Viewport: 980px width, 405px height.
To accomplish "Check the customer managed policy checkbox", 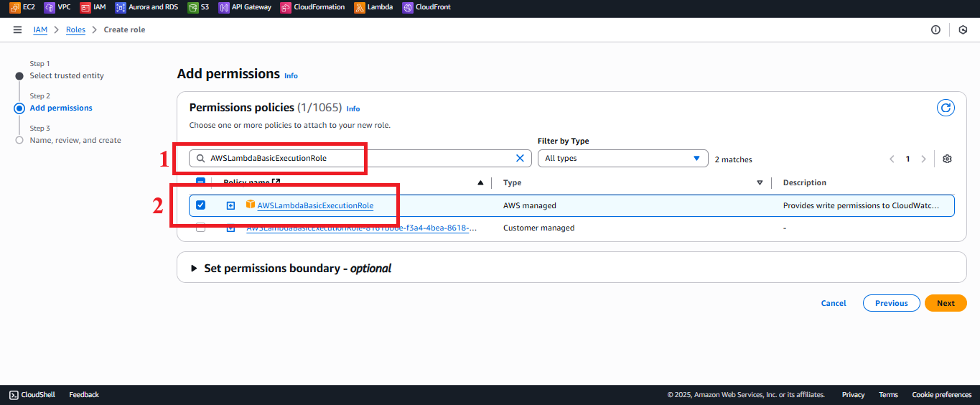I will 200,228.
